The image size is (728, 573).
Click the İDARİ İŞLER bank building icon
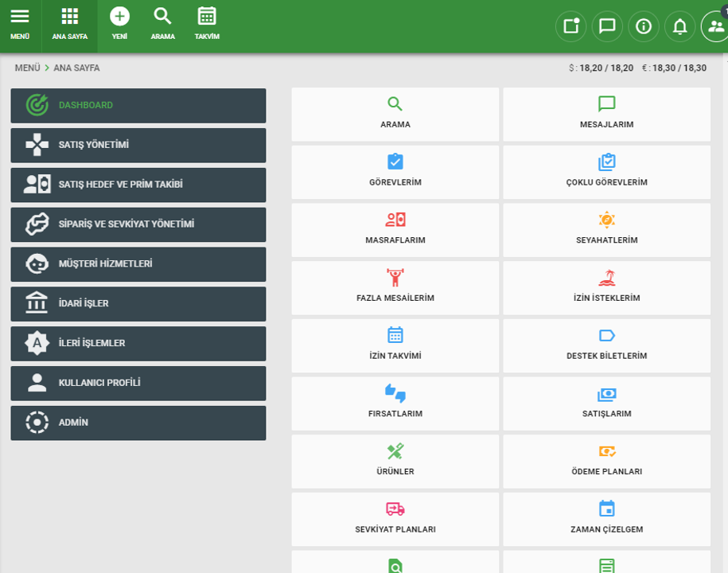[x=37, y=302]
